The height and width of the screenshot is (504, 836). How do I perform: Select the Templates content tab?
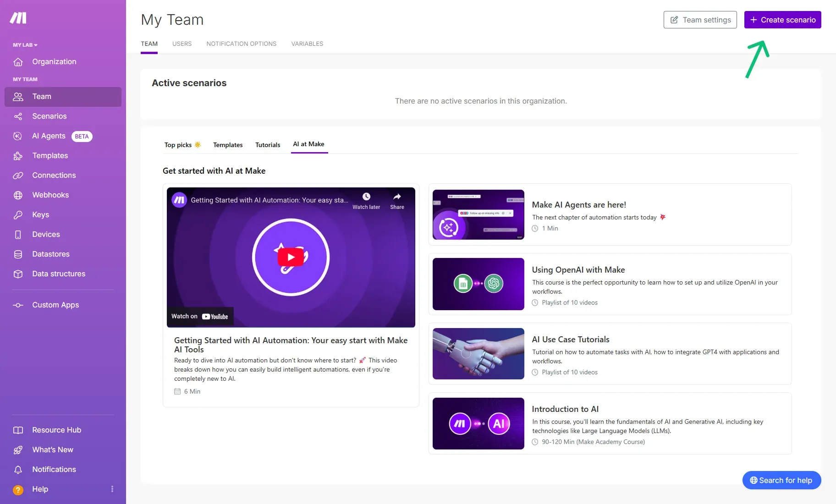[x=228, y=145]
